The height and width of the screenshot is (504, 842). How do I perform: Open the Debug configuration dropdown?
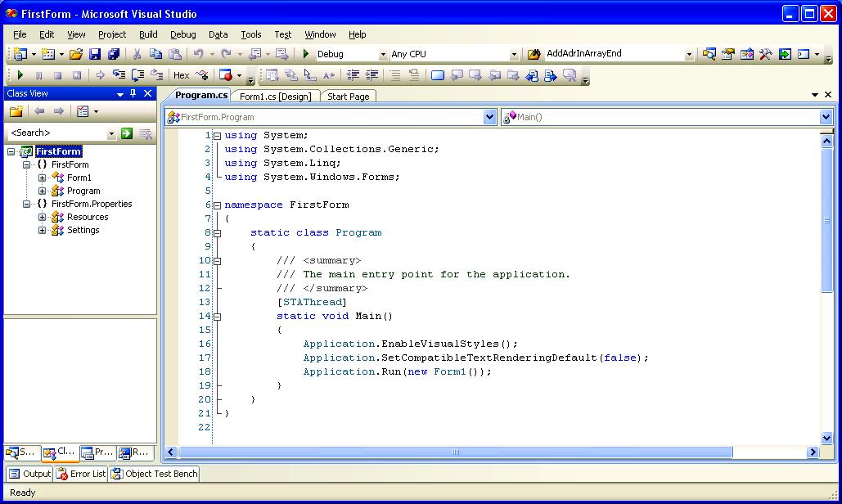coord(383,54)
